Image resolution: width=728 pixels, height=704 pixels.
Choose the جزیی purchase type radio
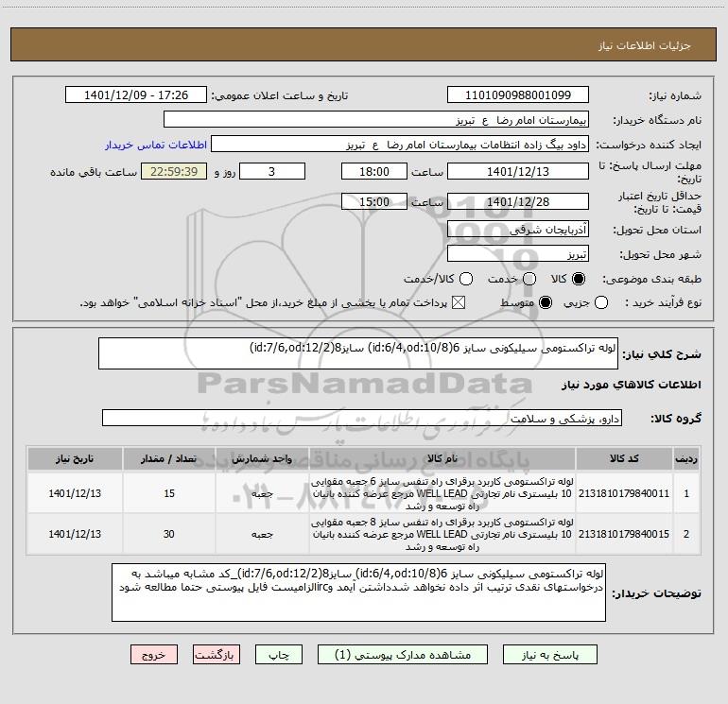click(x=601, y=302)
